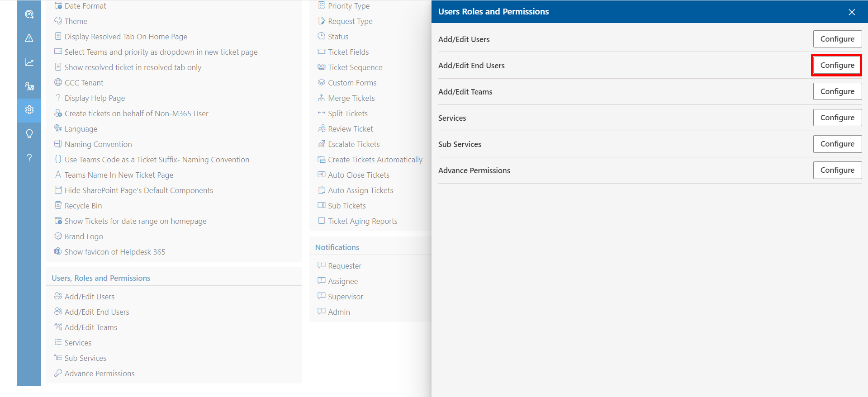Open the Request Type setting
The image size is (868, 397).
point(351,21)
